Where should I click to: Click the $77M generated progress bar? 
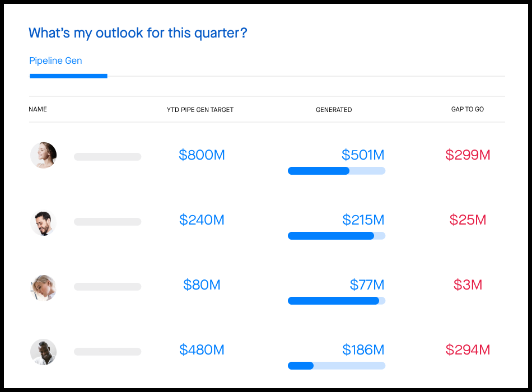[336, 301]
